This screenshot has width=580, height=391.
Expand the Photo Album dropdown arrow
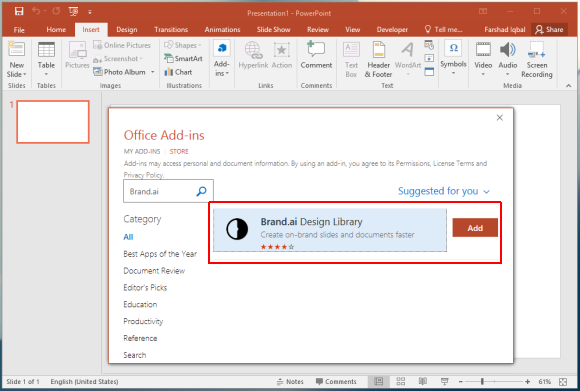pos(152,72)
